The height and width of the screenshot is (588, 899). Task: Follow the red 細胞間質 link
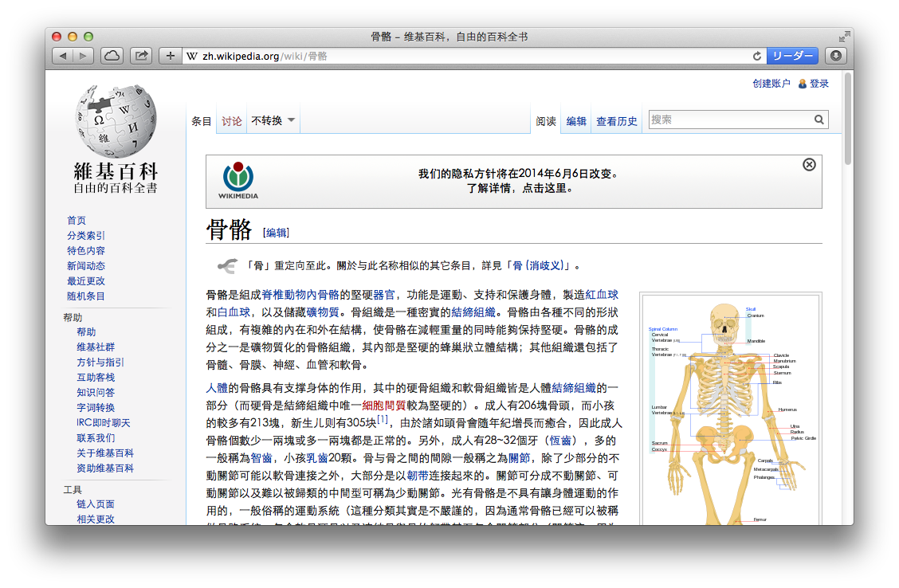pyautogui.click(x=384, y=406)
